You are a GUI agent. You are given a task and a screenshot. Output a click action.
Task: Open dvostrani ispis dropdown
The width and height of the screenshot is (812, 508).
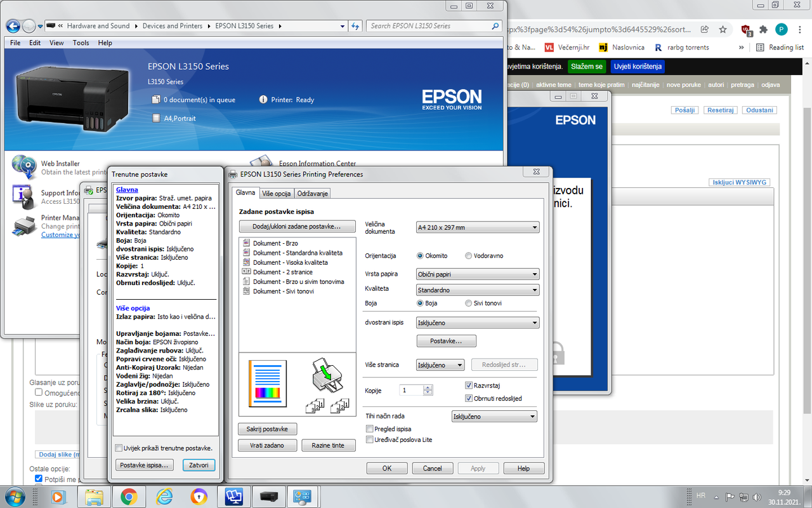pos(478,323)
